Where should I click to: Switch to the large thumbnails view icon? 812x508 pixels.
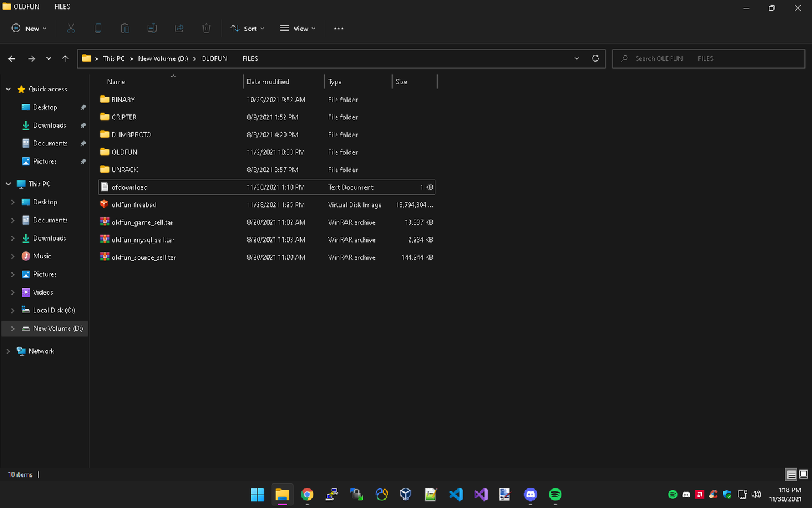click(x=804, y=474)
